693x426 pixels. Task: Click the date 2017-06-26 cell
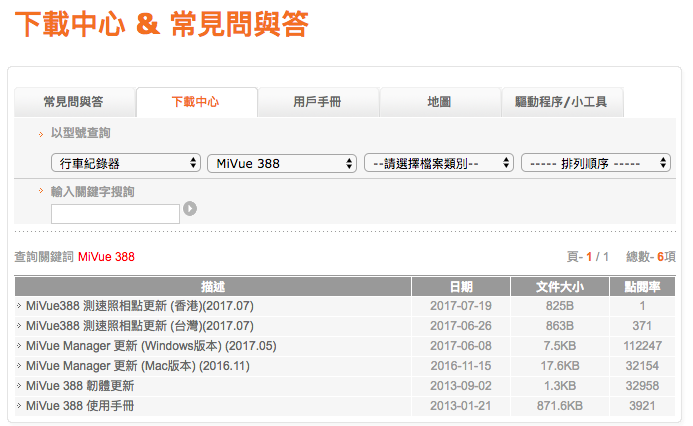pyautogui.click(x=461, y=326)
